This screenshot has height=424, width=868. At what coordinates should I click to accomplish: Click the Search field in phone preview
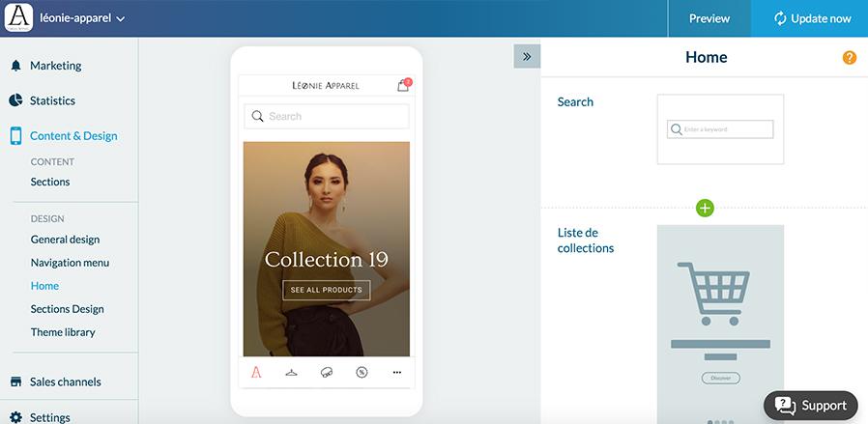pyautogui.click(x=326, y=117)
